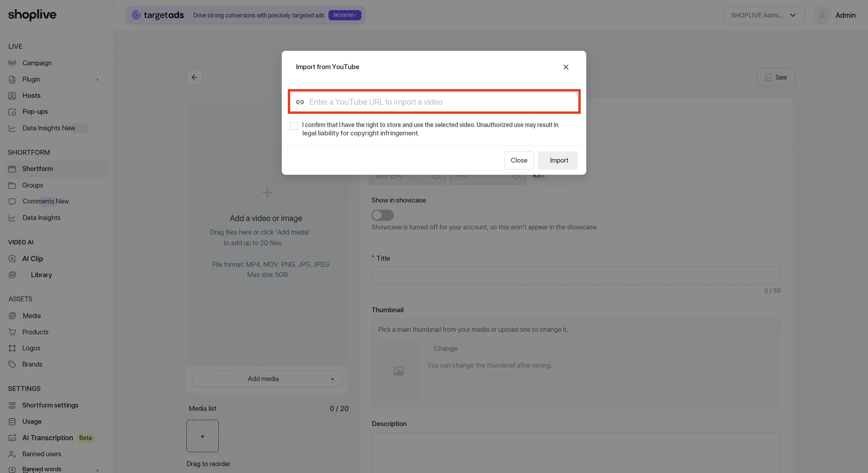Click the Change thumbnail button

(x=445, y=349)
